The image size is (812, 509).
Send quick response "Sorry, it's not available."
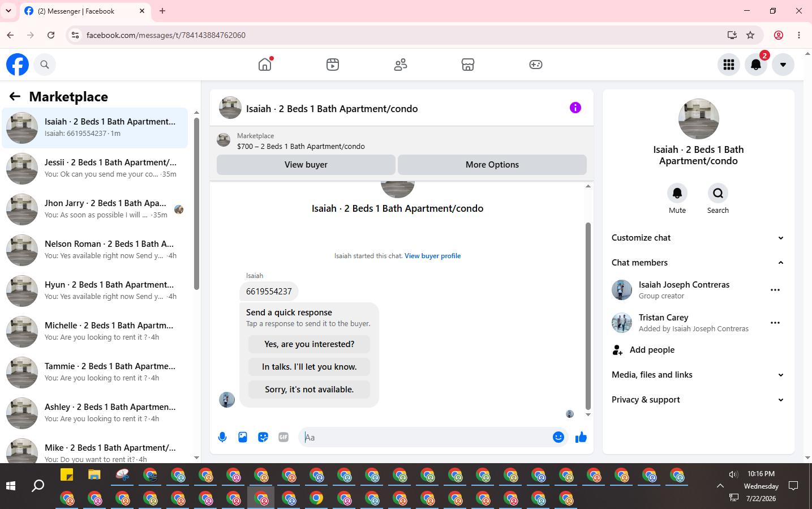[309, 390]
